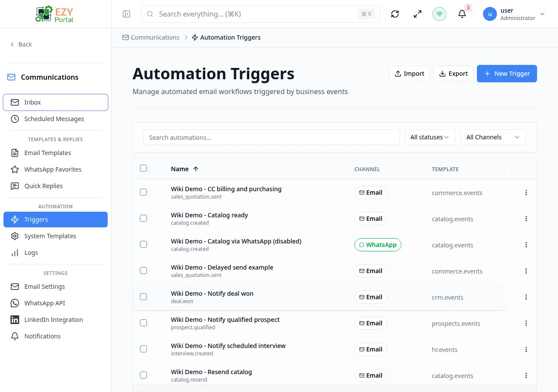
Task: Open the All statuses dropdown
Action: click(x=430, y=137)
